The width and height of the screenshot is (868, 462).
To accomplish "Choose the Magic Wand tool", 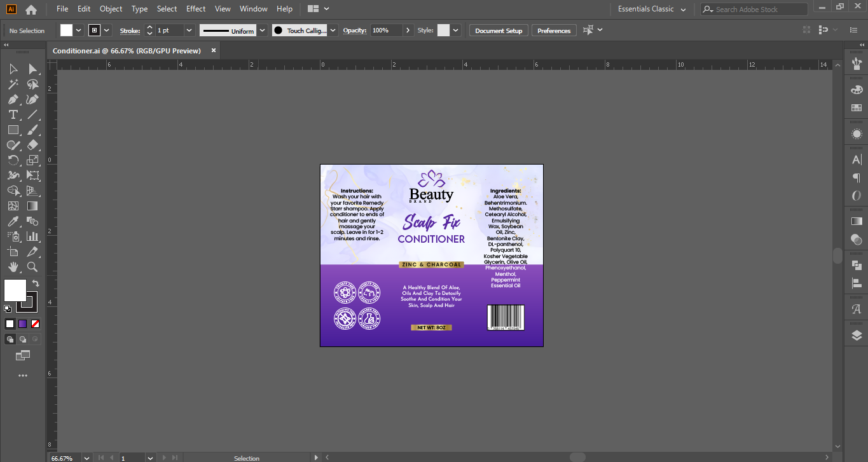I will [x=13, y=85].
